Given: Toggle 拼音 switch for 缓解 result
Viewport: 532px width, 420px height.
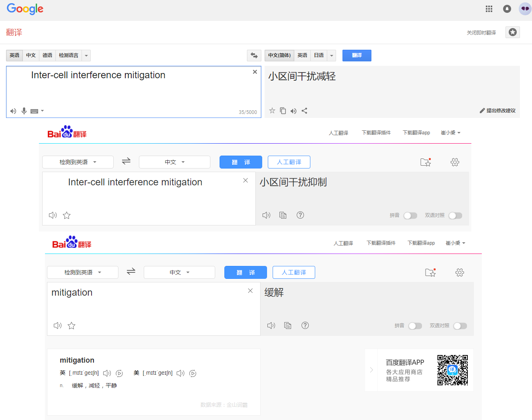Looking at the screenshot, I should click(415, 326).
